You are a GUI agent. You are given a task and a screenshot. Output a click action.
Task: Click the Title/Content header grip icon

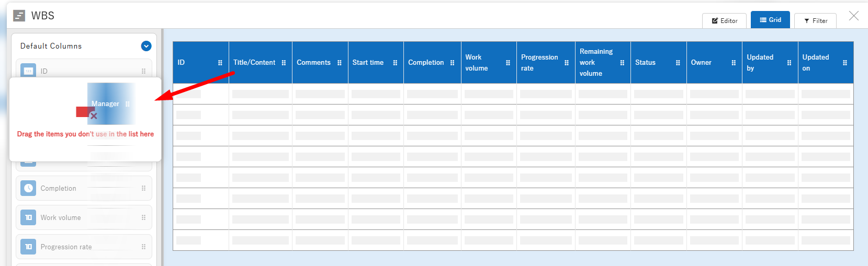pyautogui.click(x=284, y=63)
